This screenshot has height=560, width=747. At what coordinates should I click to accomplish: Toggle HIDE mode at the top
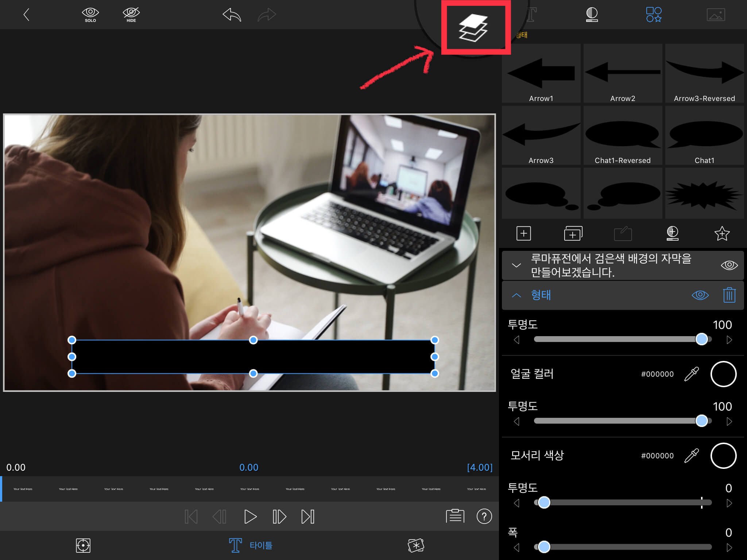click(131, 15)
